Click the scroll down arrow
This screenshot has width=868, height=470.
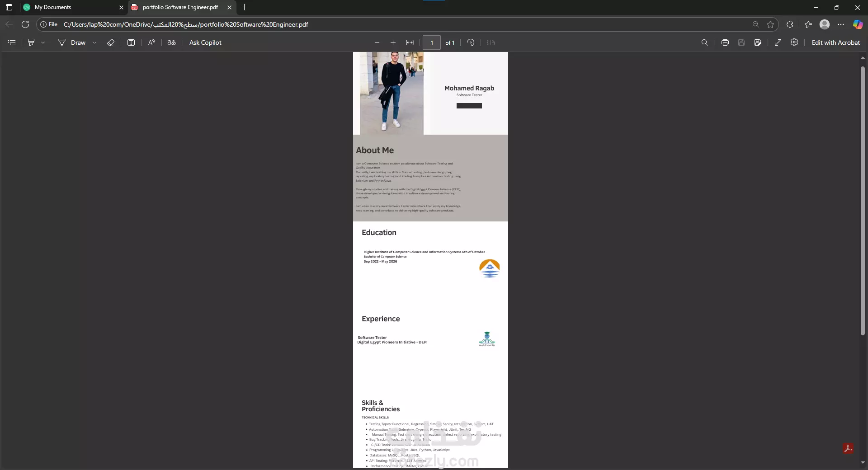[x=863, y=463]
